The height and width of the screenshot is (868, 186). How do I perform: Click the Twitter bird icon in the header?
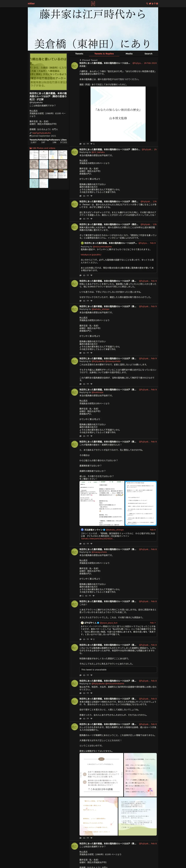click(x=150, y=3)
